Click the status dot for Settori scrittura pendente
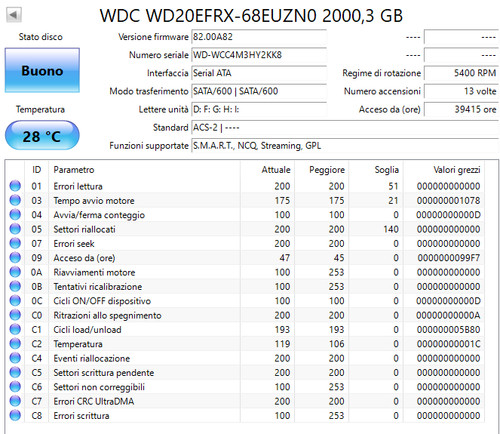This screenshot has width=500, height=434. (x=15, y=372)
